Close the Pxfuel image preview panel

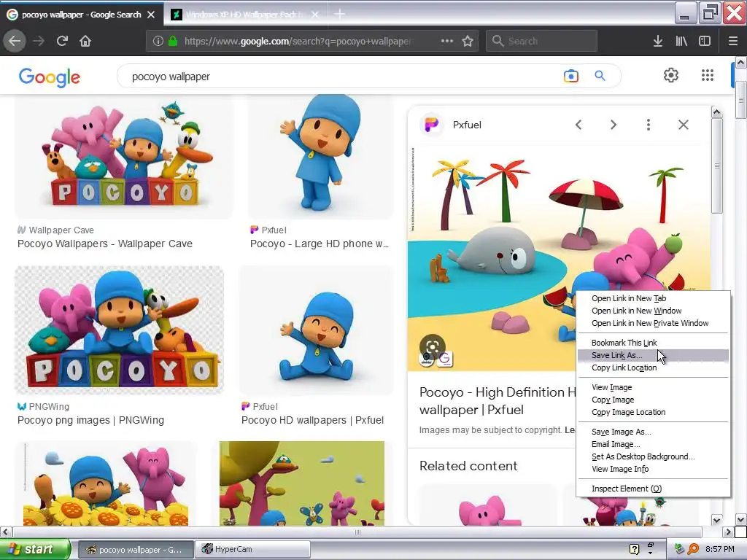pos(683,125)
